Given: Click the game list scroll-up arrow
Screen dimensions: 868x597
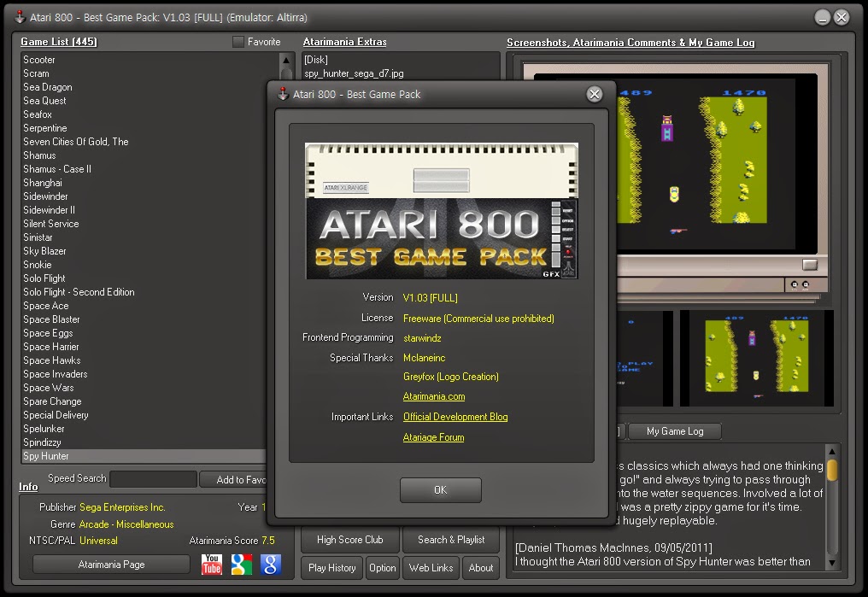Looking at the screenshot, I should pos(286,60).
